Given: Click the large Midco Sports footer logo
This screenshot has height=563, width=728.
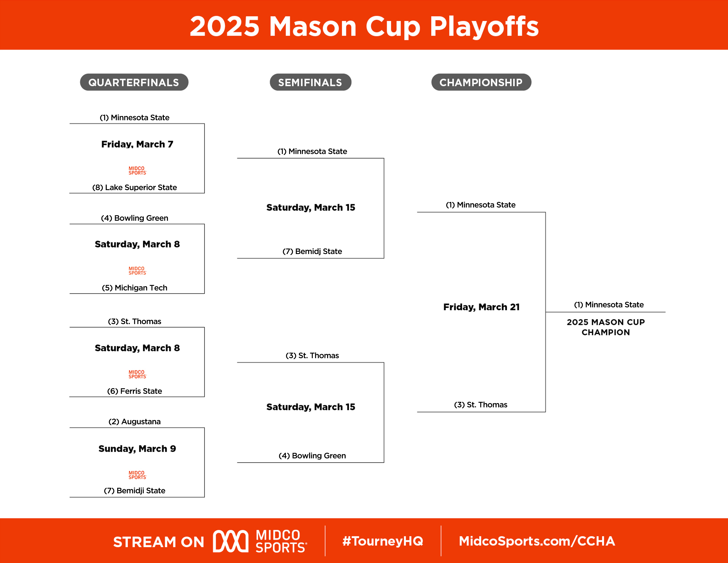Looking at the screenshot, I should click(x=260, y=541).
